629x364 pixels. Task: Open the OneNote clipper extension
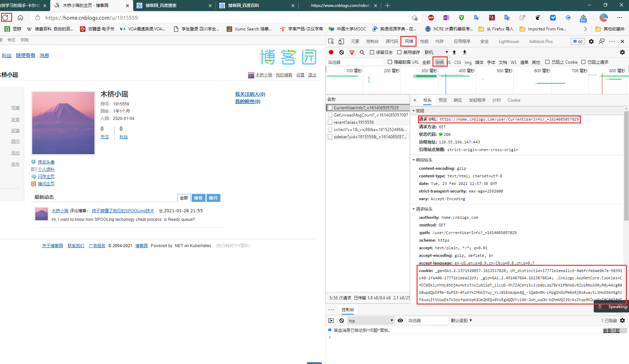pyautogui.click(x=446, y=18)
